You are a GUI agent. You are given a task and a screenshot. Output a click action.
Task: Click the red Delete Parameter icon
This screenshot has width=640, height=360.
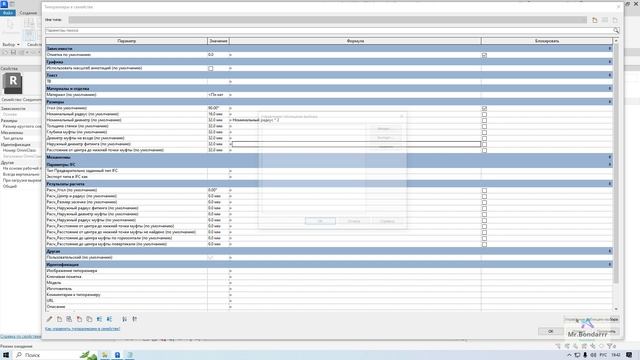click(x=79, y=319)
